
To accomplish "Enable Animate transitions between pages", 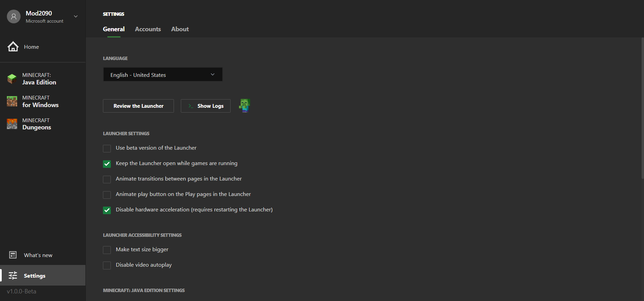I will click(107, 179).
